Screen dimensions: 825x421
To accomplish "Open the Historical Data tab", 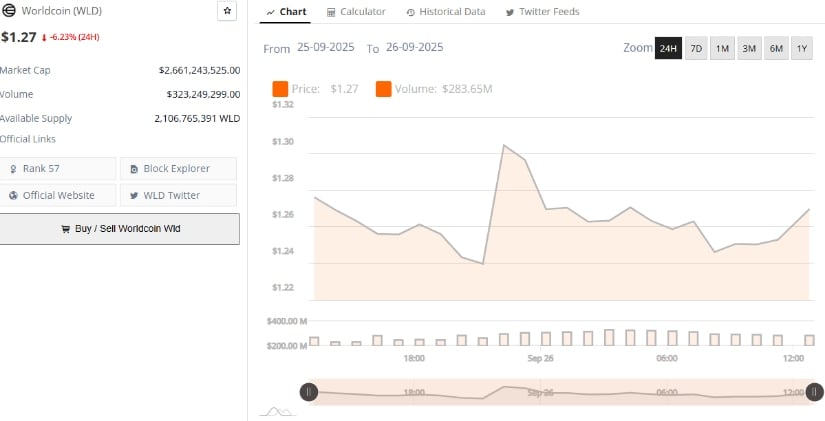I will point(446,12).
